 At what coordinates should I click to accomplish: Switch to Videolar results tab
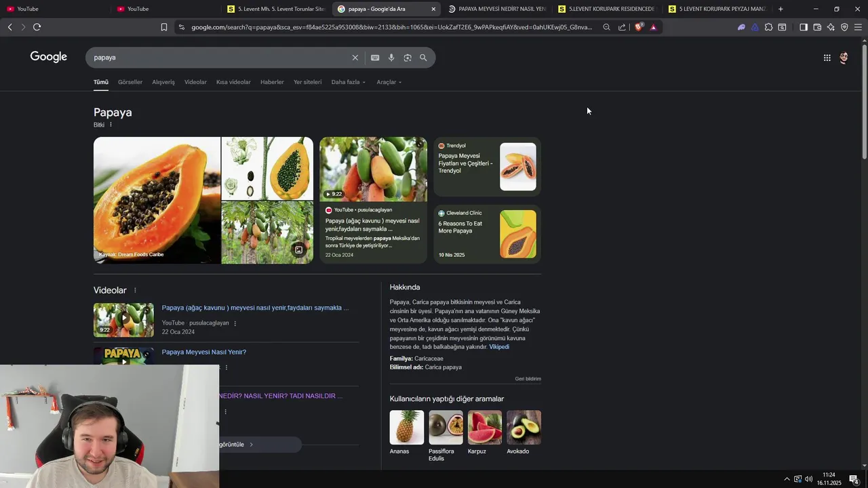click(195, 82)
